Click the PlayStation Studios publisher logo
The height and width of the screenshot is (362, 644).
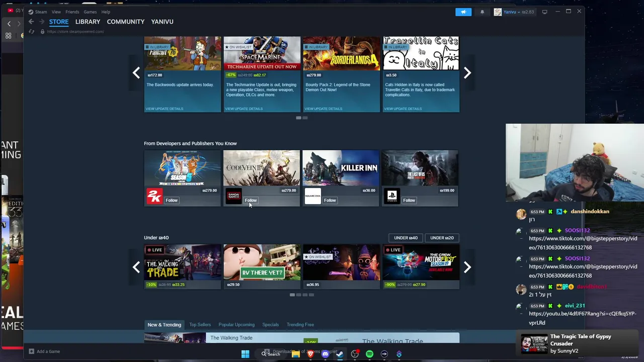pyautogui.click(x=392, y=196)
